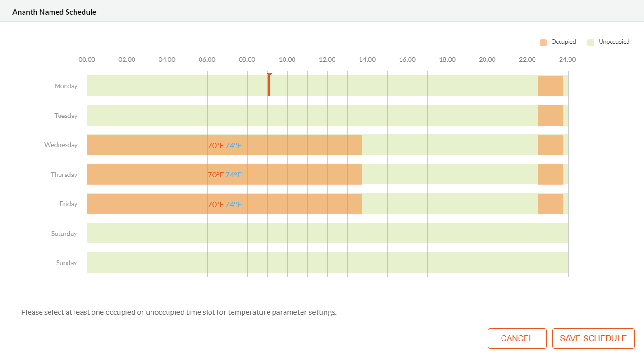Image resolution: width=644 pixels, height=360 pixels.
Task: Click the 70°F setpoint label on Wednesday
Action: pyautogui.click(x=215, y=145)
